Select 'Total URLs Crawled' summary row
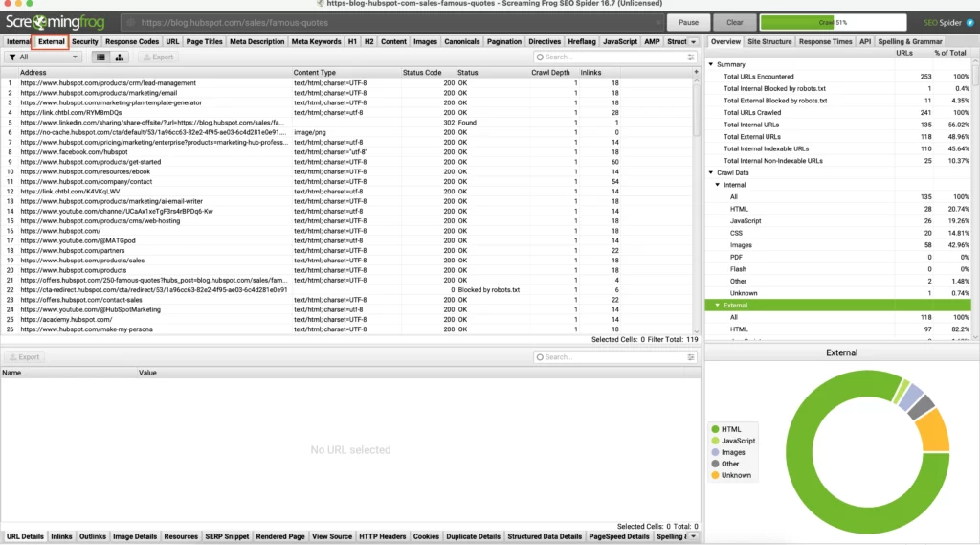Image resolution: width=980 pixels, height=545 pixels. [838, 113]
